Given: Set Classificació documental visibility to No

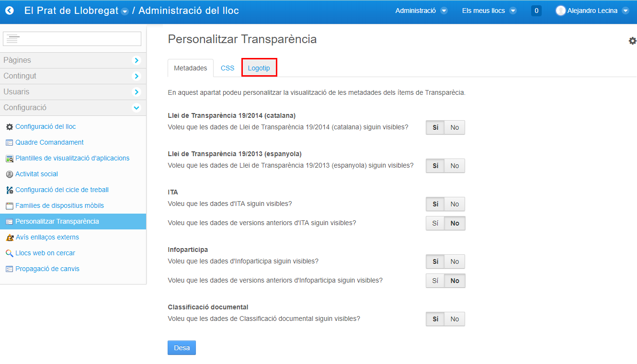Looking at the screenshot, I should [455, 319].
